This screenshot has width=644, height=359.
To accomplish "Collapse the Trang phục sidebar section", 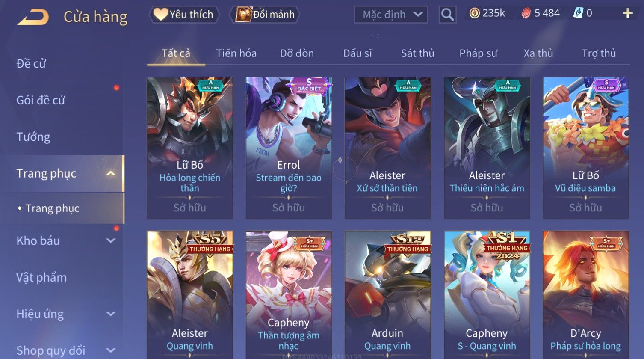I will coord(111,173).
